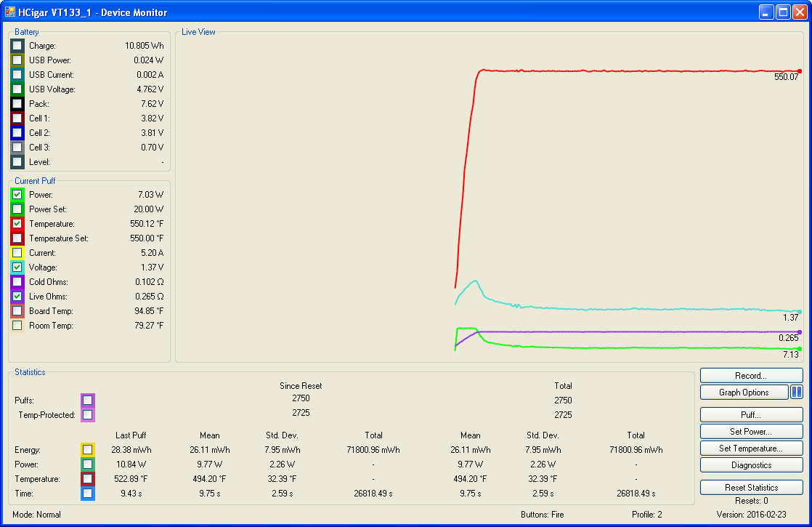Pause the live graph with pause button
This screenshot has width=812, height=527.
pyautogui.click(x=797, y=393)
